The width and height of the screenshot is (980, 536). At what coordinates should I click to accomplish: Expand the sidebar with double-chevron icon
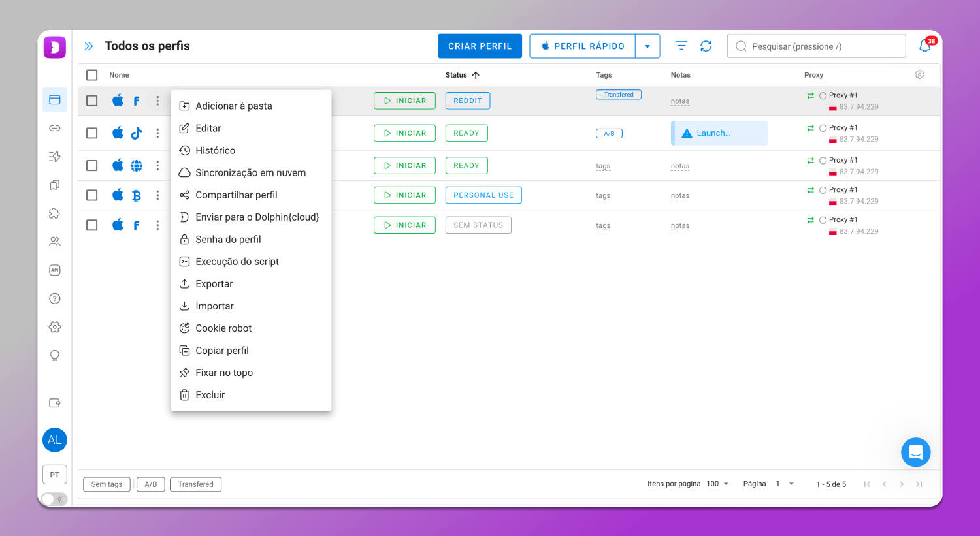[89, 46]
